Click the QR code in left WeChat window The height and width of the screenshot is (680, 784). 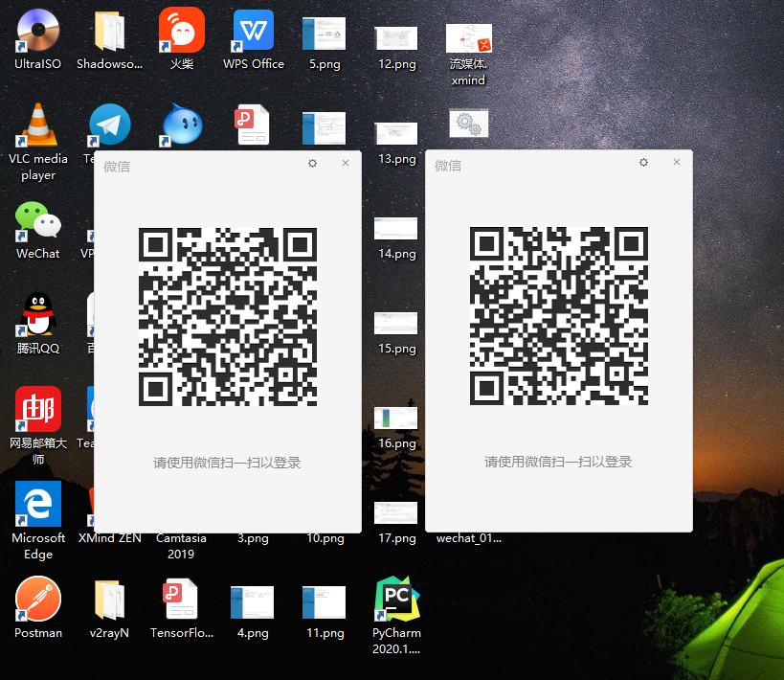[228, 317]
